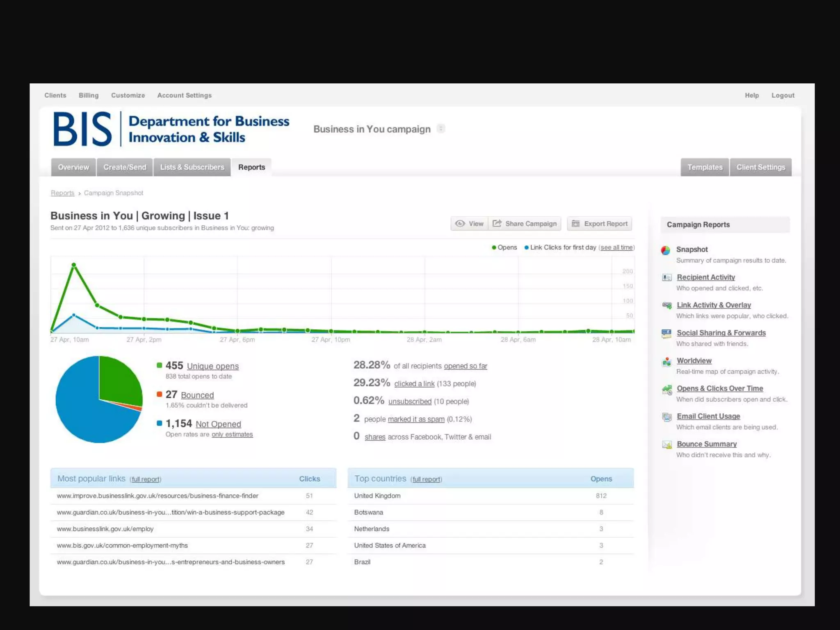Click the Worldview map icon
The width and height of the screenshot is (840, 630).
pos(667,361)
